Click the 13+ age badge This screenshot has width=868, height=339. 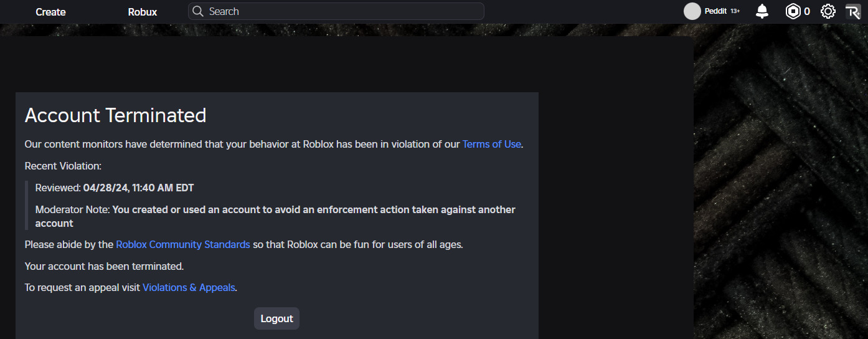coord(735,11)
